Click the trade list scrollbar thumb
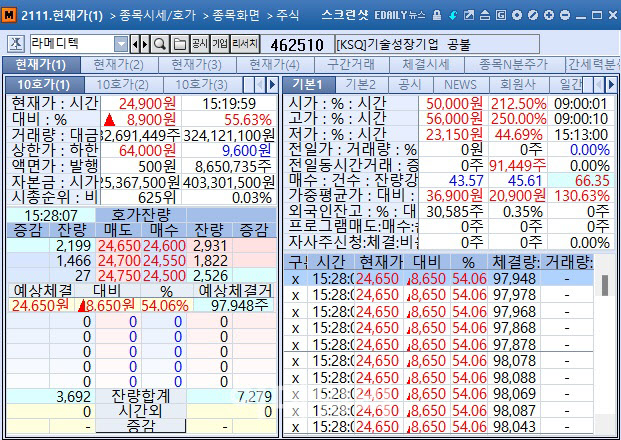The image size is (621, 440). 605,285
